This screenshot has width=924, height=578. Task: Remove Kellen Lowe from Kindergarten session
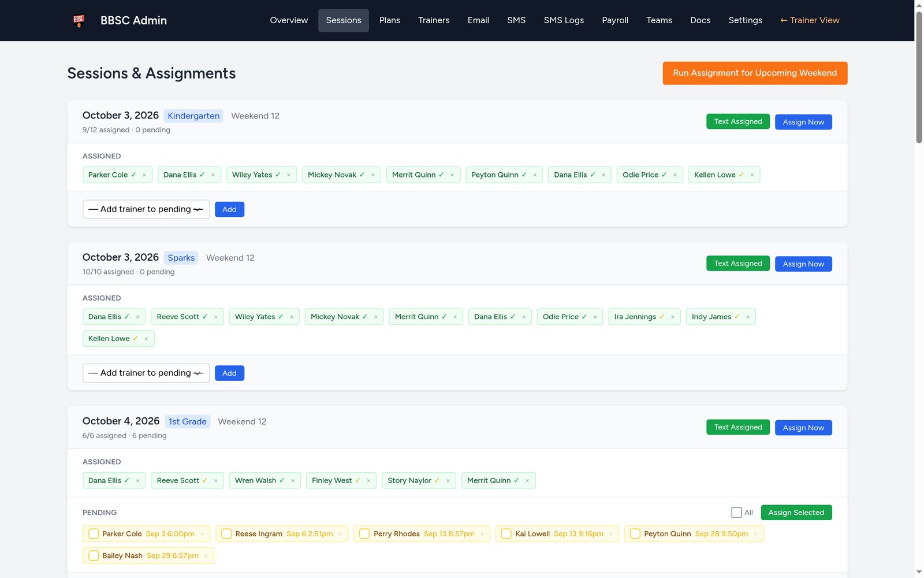752,175
